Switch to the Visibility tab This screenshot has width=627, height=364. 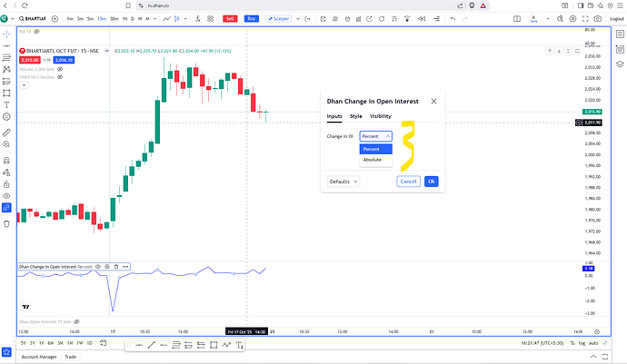[380, 116]
